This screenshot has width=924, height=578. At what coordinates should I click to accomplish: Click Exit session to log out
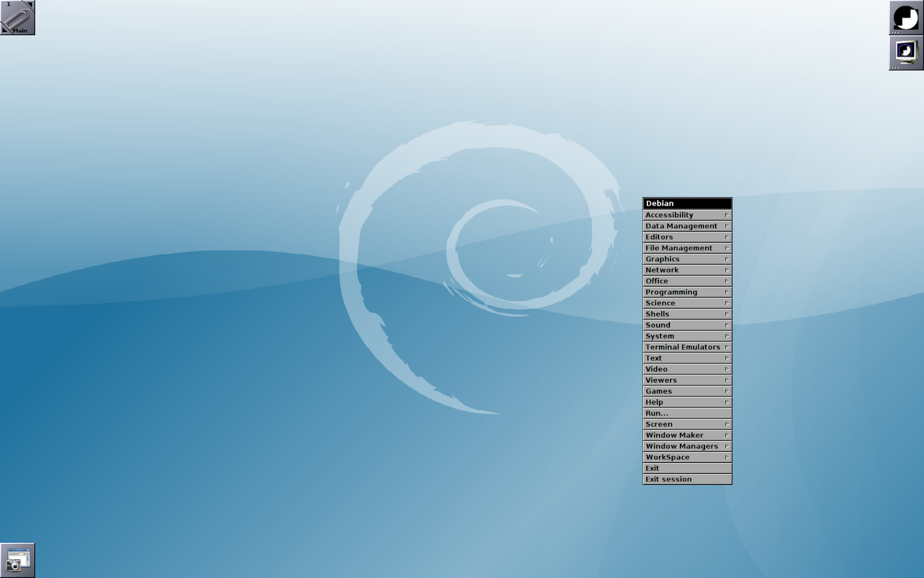pos(681,479)
